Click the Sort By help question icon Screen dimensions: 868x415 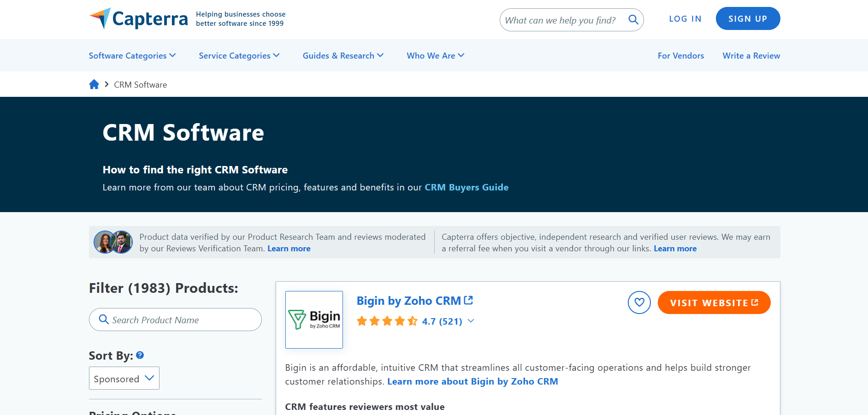(140, 355)
